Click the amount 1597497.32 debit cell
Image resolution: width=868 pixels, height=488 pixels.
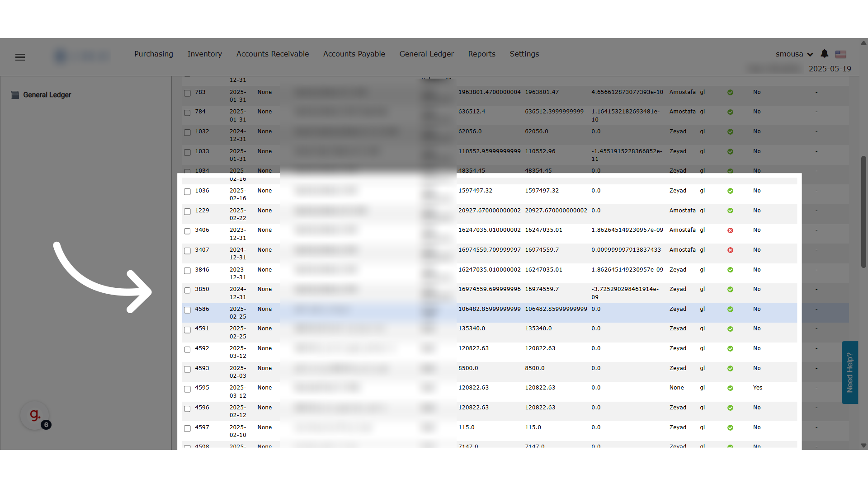[475, 191]
